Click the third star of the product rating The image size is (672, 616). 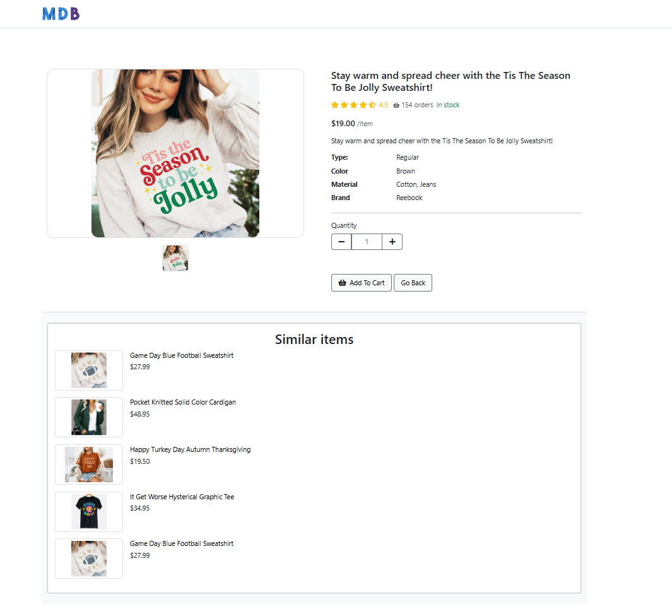pos(353,105)
